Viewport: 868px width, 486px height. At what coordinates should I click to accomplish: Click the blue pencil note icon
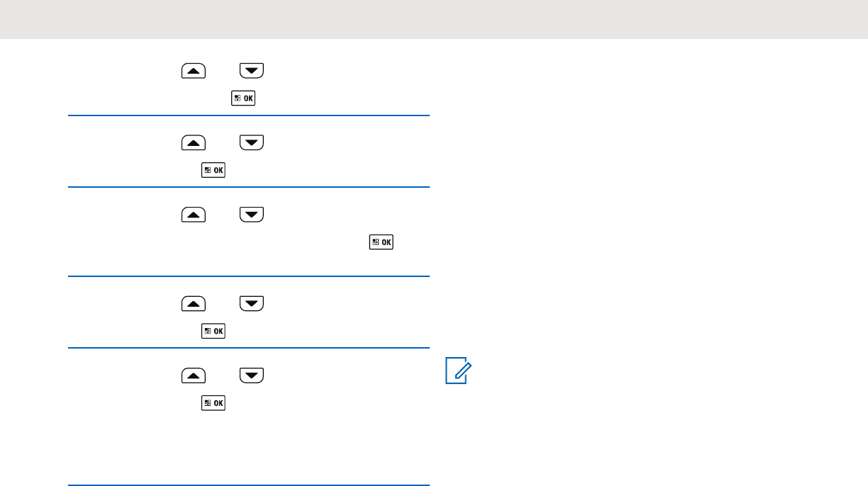pyautogui.click(x=456, y=371)
